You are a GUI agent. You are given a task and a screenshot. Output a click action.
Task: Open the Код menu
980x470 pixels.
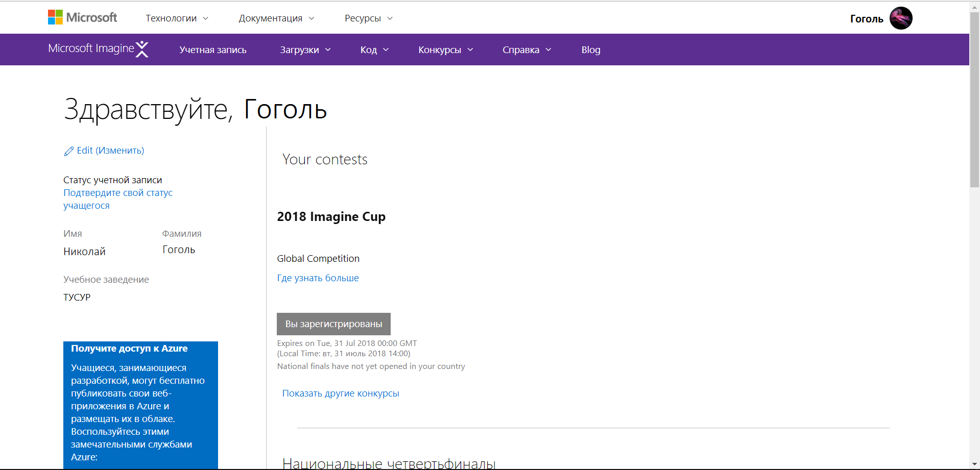(374, 50)
